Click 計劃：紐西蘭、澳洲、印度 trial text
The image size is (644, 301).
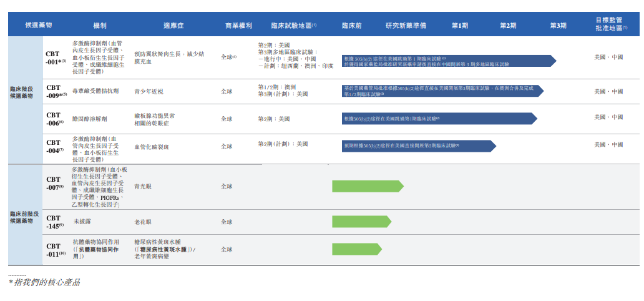(x=296, y=66)
